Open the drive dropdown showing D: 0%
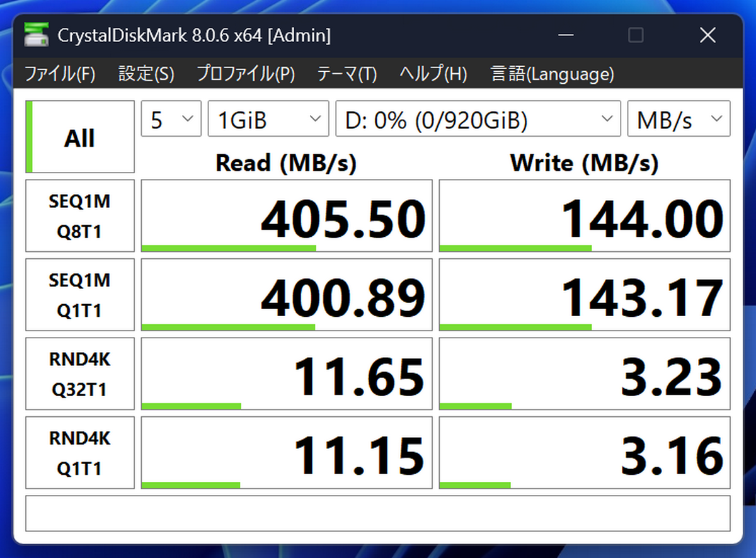The width and height of the screenshot is (756, 558). click(478, 118)
